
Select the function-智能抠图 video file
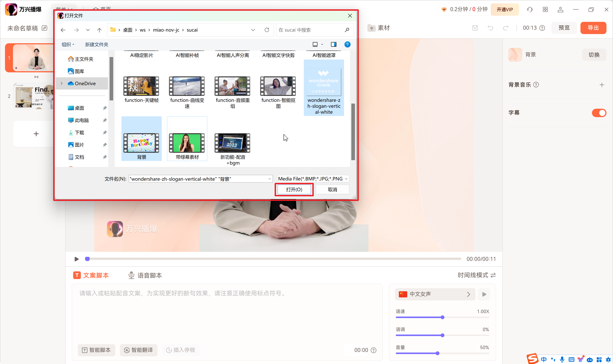278,92
